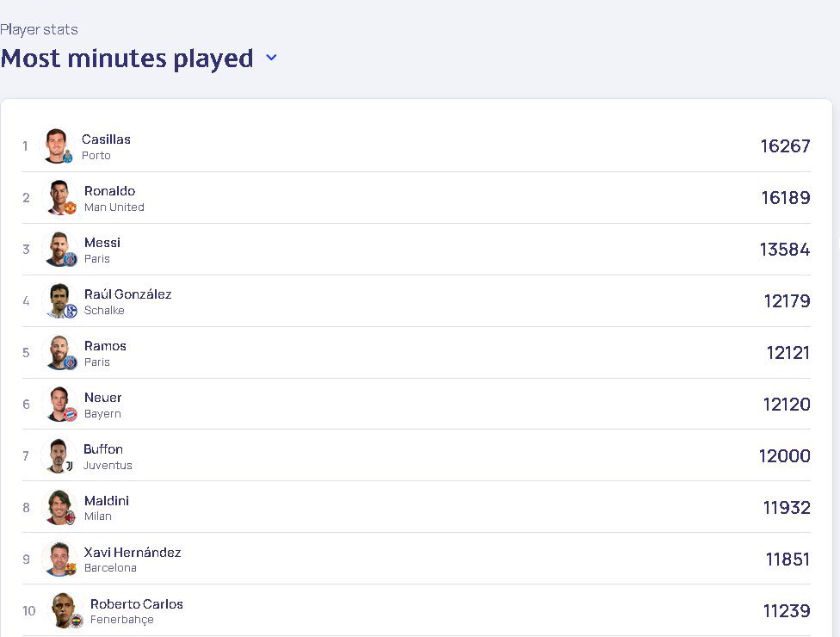
Task: Open the Most minutes played heading
Action: pyautogui.click(x=127, y=58)
